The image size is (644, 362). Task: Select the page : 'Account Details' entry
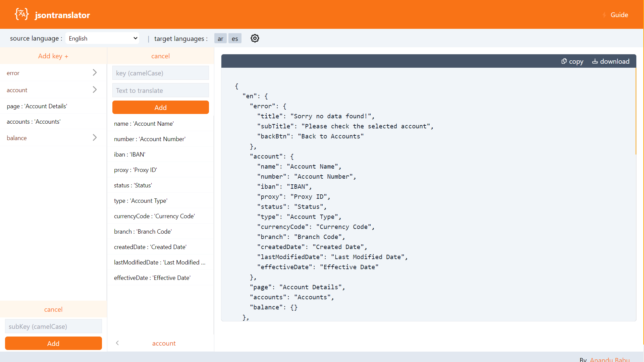click(53, 106)
